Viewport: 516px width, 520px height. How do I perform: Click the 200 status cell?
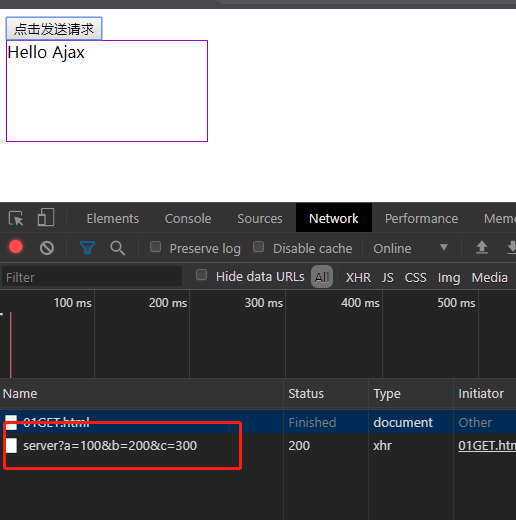299,445
